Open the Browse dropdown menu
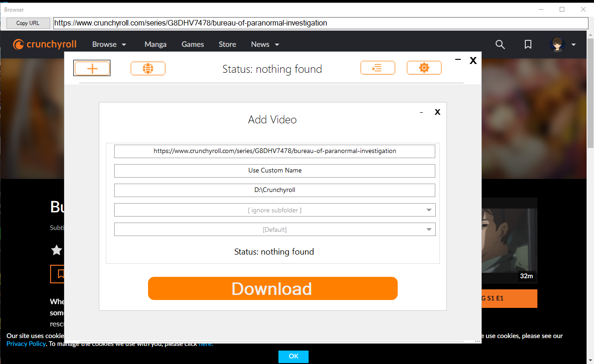This screenshot has height=364, width=594. [109, 44]
